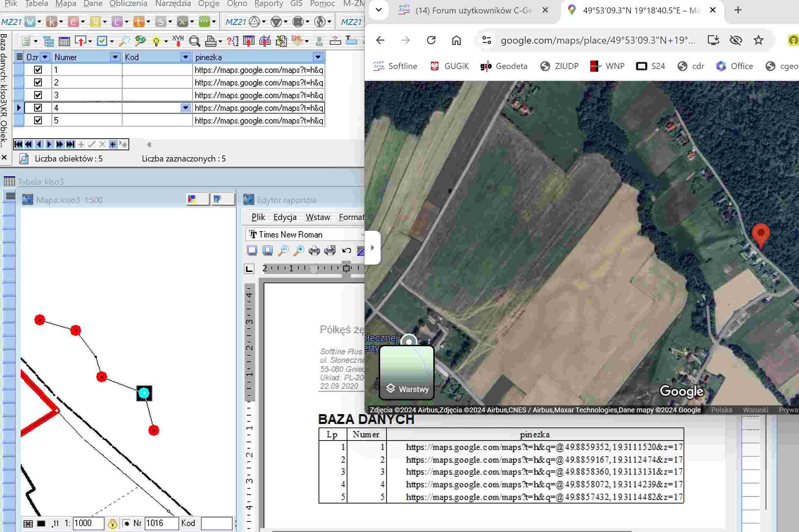799x532 pixels.
Task: Click the MZ21 orange t module icon
Action: [x=139, y=22]
